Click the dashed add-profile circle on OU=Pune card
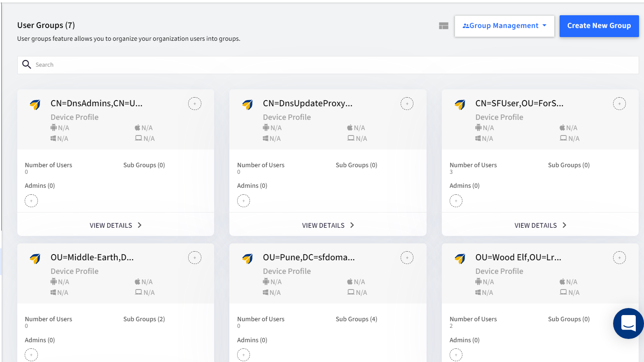Screen dimensions: 644x362 (407, 258)
